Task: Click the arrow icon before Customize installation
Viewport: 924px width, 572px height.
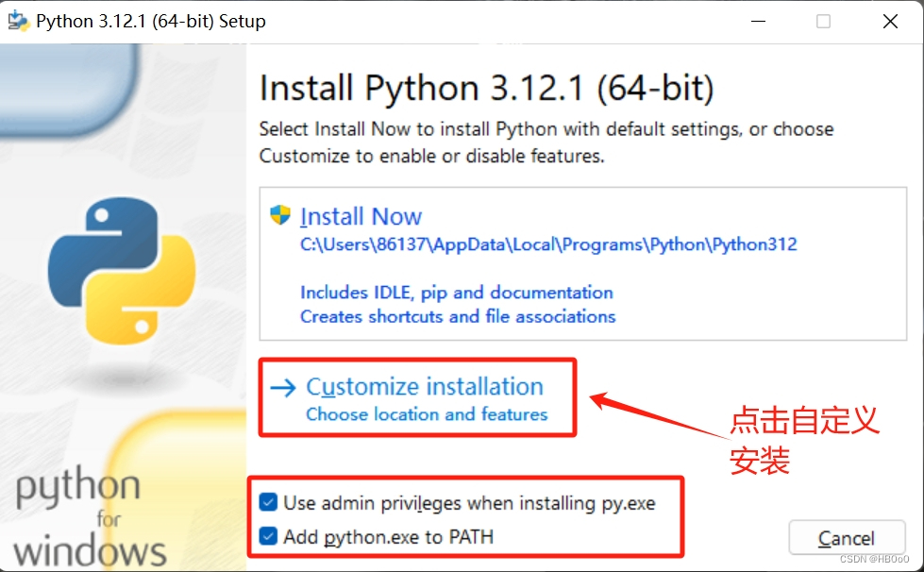Action: (x=283, y=388)
